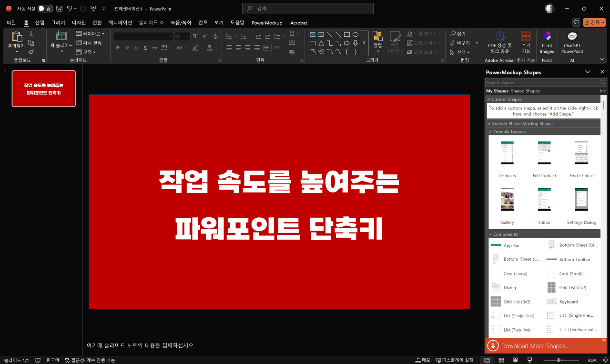Open the PowerMockup ribbon tab
The height and width of the screenshot is (364, 610).
(x=267, y=22)
